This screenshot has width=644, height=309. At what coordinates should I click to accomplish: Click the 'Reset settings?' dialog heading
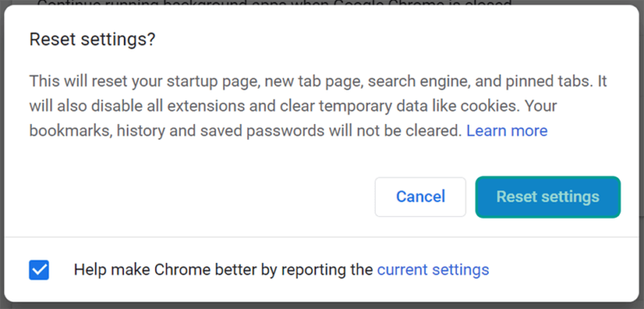pyautogui.click(x=92, y=40)
